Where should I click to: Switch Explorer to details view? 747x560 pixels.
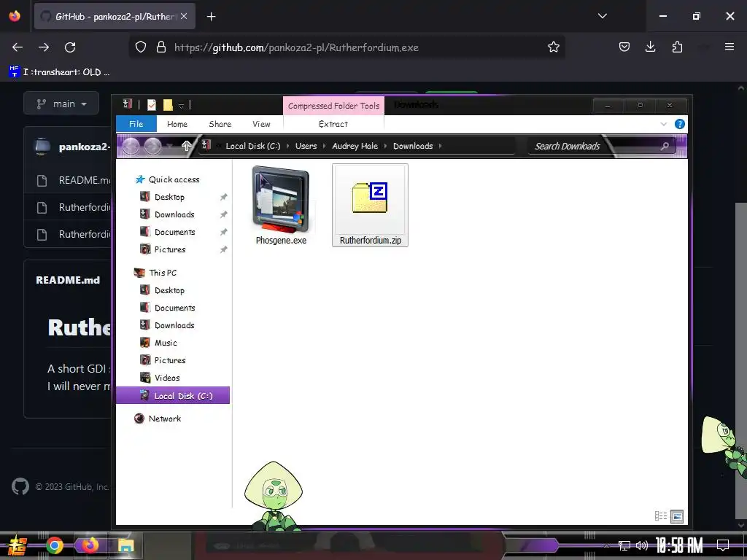(x=661, y=516)
